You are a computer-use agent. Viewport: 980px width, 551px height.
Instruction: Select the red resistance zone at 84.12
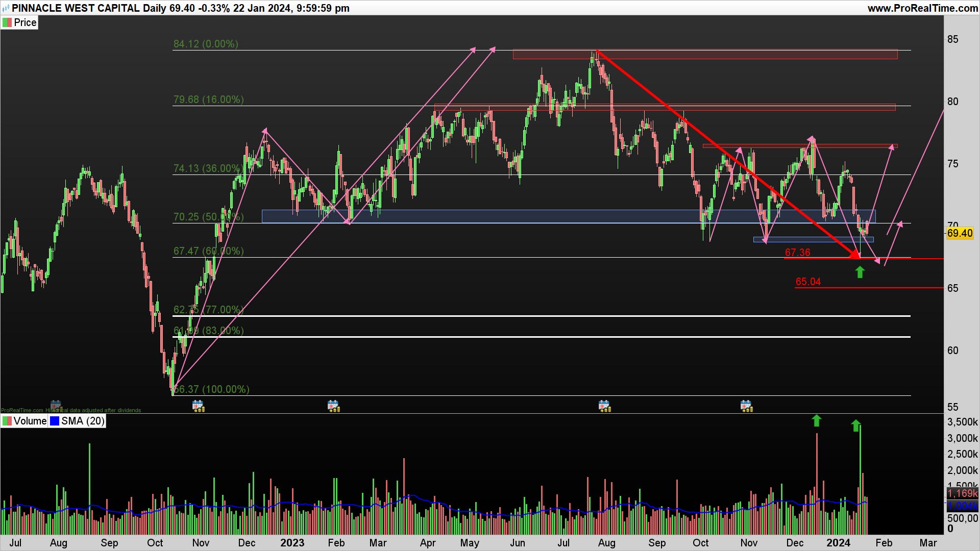click(705, 54)
